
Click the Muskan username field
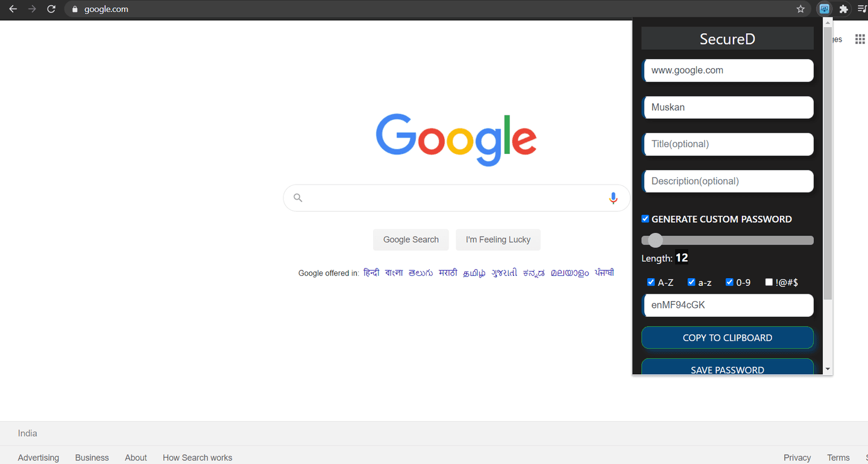point(728,107)
